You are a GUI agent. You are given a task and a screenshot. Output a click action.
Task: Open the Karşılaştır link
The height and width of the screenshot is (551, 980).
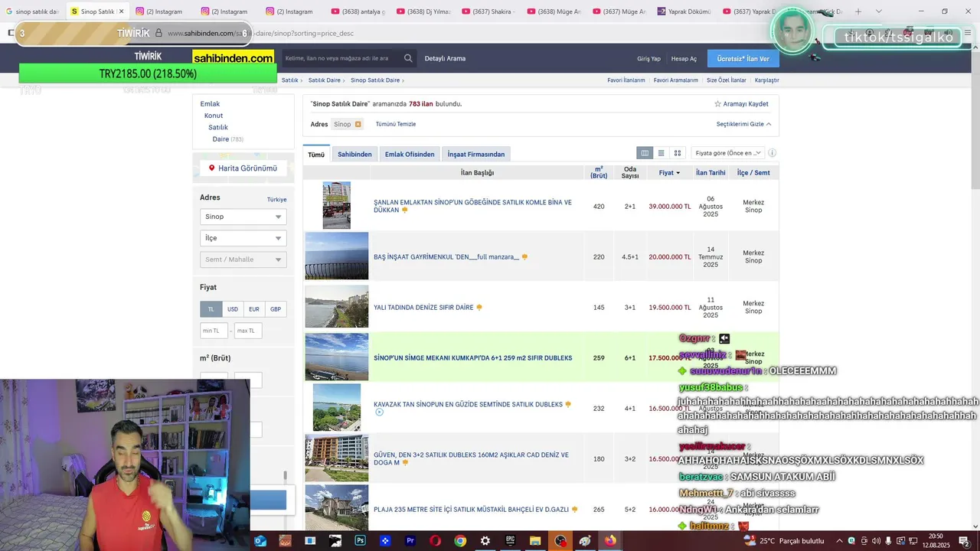[767, 80]
